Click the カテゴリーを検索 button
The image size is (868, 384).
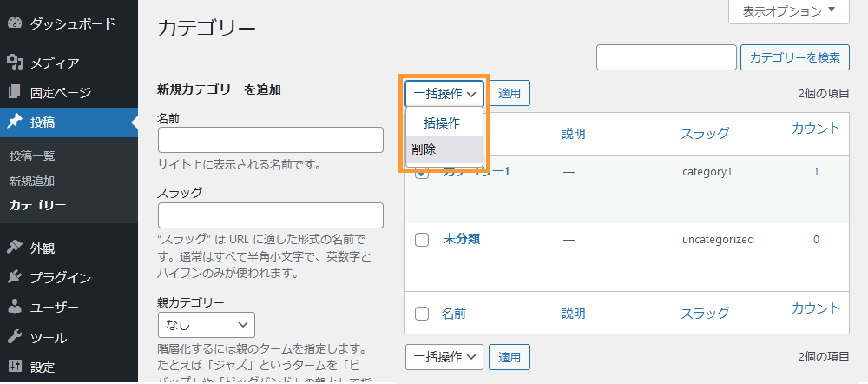click(x=795, y=57)
